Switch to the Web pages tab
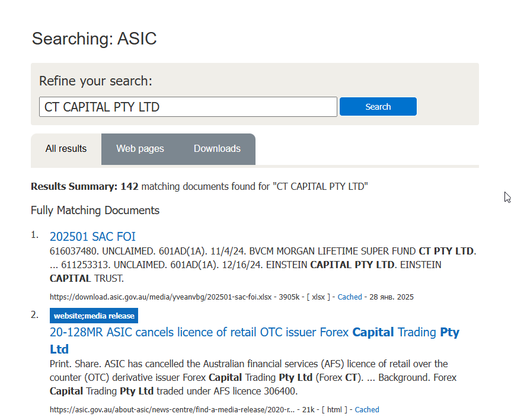The height and width of the screenshot is (420, 511). click(140, 149)
